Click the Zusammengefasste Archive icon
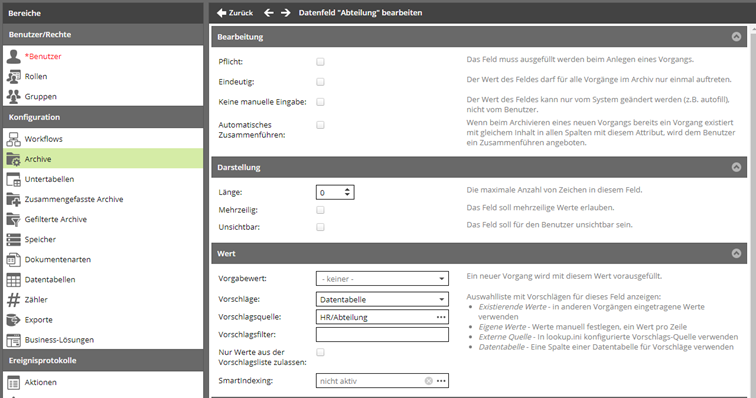 (14, 199)
